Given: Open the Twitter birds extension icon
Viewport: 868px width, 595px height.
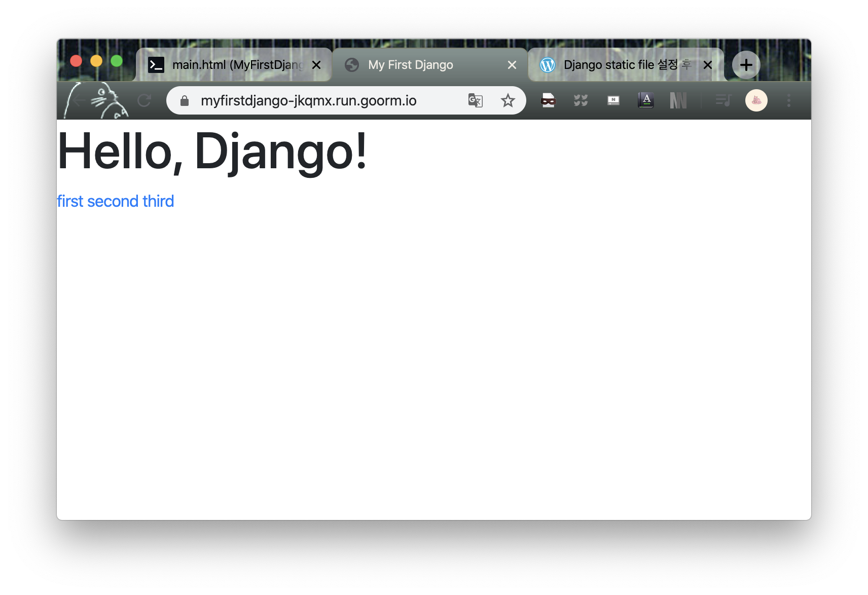Looking at the screenshot, I should pos(581,100).
